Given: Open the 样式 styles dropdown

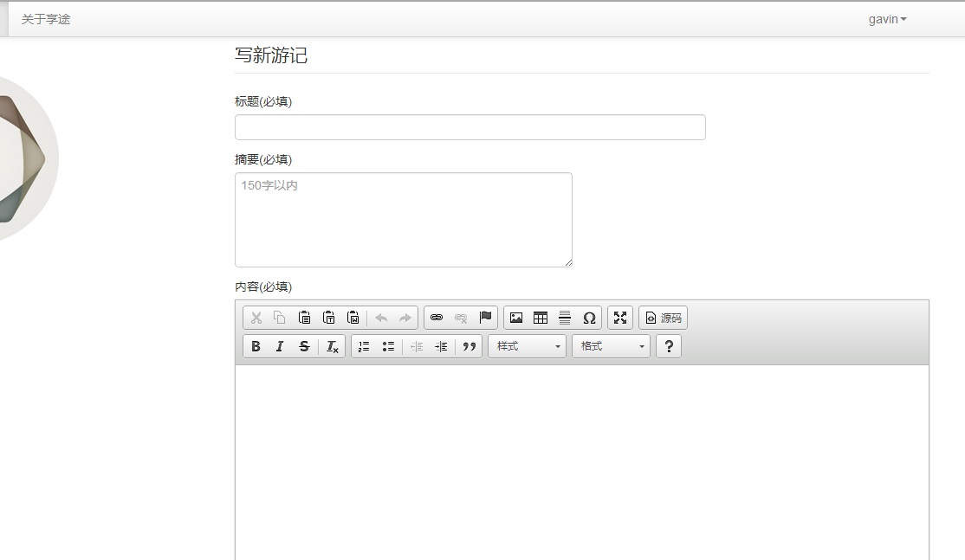Looking at the screenshot, I should 527,346.
